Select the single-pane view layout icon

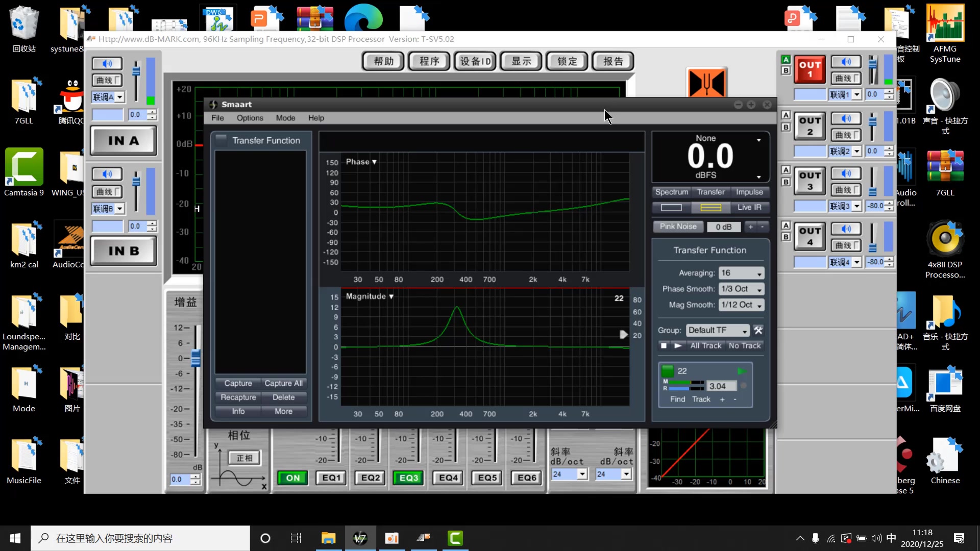[x=671, y=207]
